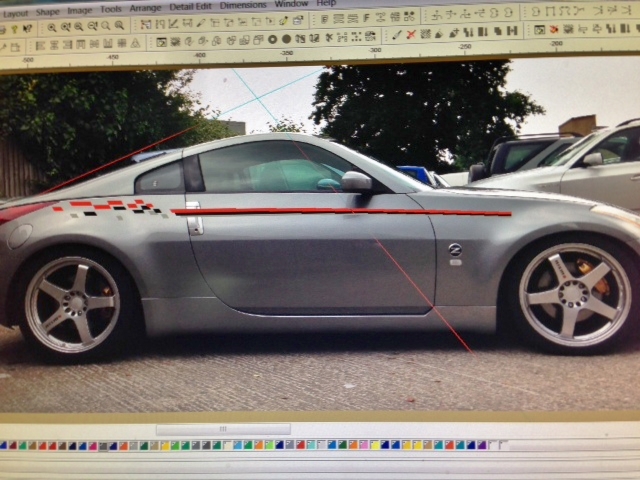Click the -300 mark on horizontal ruler
The height and width of the screenshot is (480, 640).
tap(375, 50)
